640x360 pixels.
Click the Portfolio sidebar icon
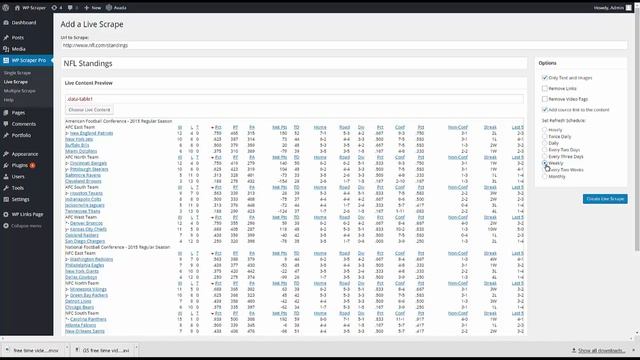(6, 135)
